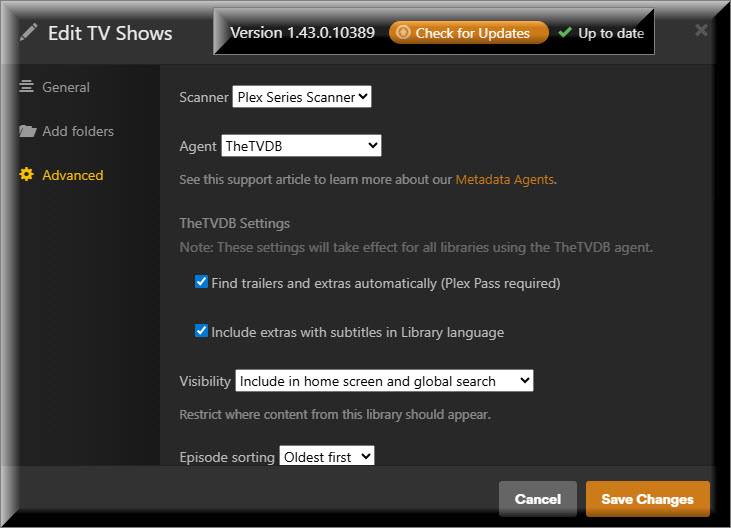This screenshot has height=528, width=731.
Task: Click the pencil edit icon beside the title
Action: (28, 33)
